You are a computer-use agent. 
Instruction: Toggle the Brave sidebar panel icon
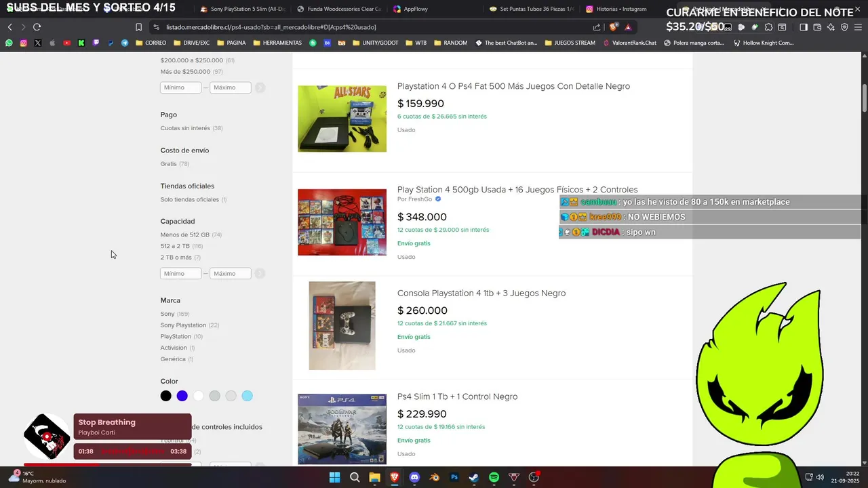point(804,27)
